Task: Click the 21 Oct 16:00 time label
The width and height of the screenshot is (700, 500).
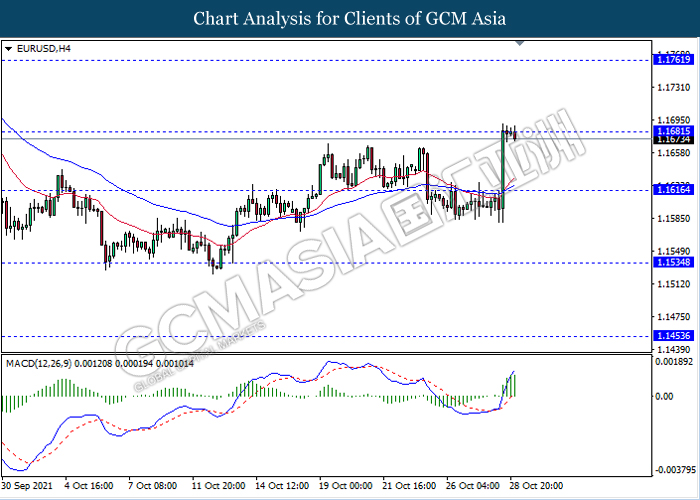Action: pyautogui.click(x=410, y=485)
